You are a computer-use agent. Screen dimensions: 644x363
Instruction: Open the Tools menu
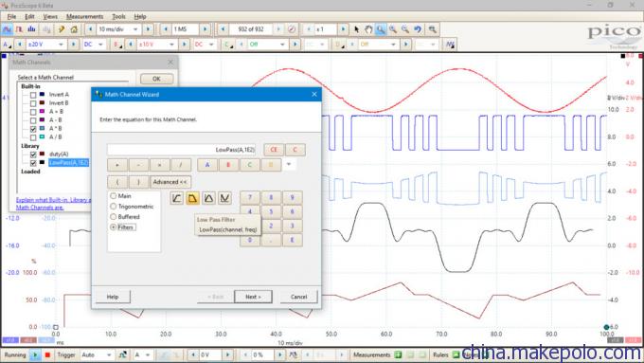[118, 16]
